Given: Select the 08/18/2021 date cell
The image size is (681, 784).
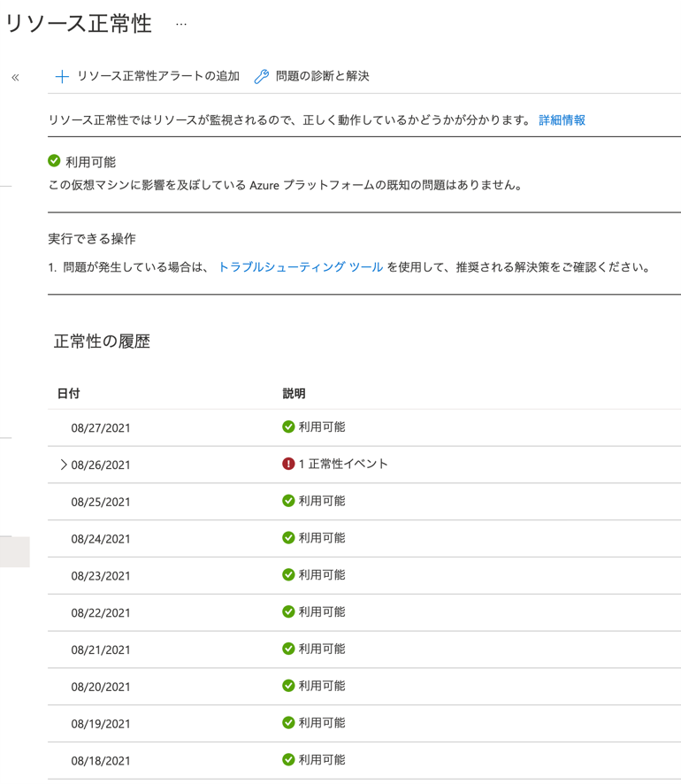Looking at the screenshot, I should [x=101, y=761].
